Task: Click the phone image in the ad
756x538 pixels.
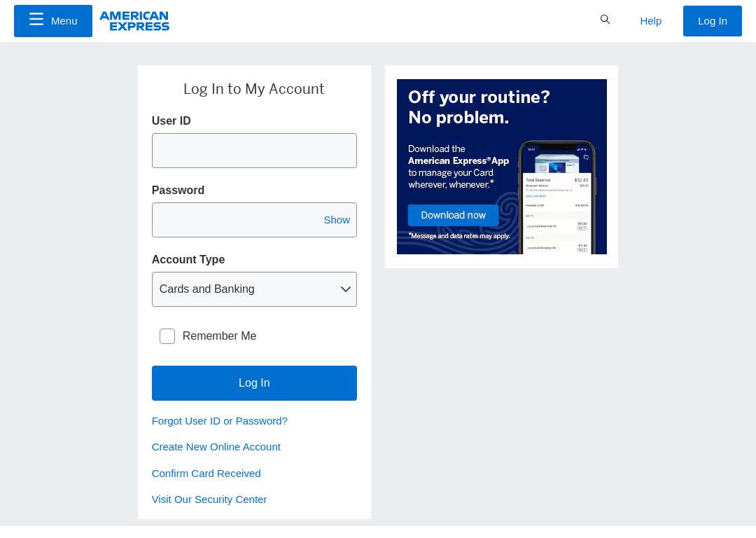Action: 557,198
